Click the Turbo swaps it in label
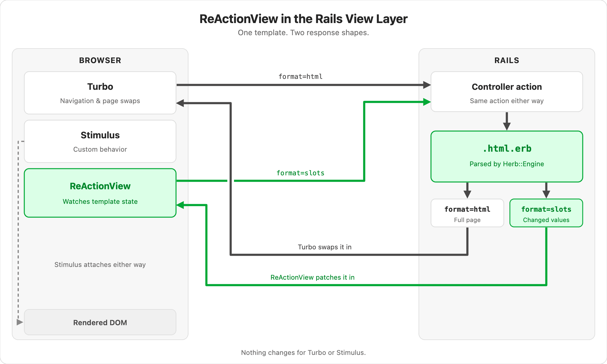 point(325,247)
